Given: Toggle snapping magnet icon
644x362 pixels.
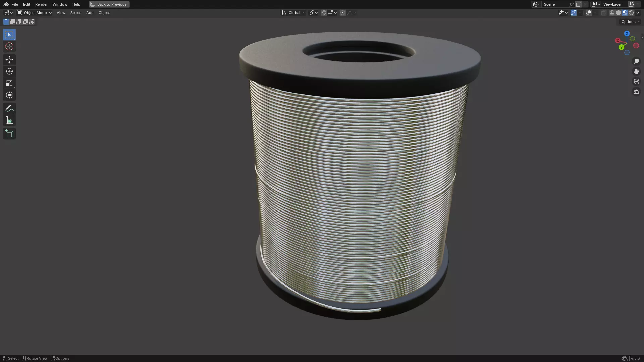Looking at the screenshot, I should [324, 13].
